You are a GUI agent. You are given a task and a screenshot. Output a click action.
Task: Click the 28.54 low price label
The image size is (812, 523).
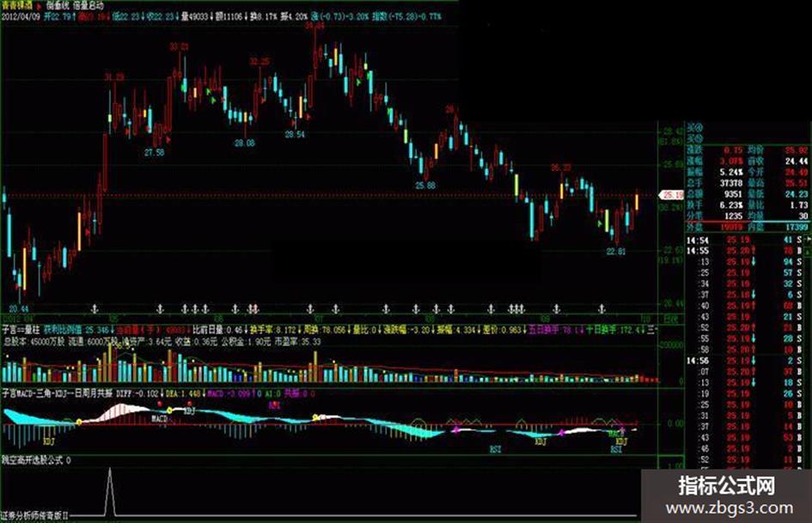295,135
